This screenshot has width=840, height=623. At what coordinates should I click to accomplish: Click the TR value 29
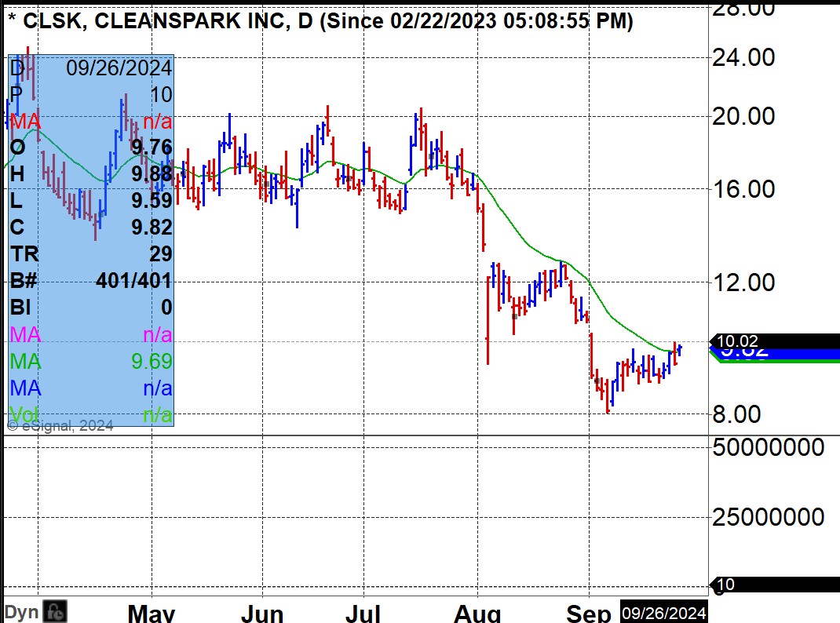(x=161, y=254)
